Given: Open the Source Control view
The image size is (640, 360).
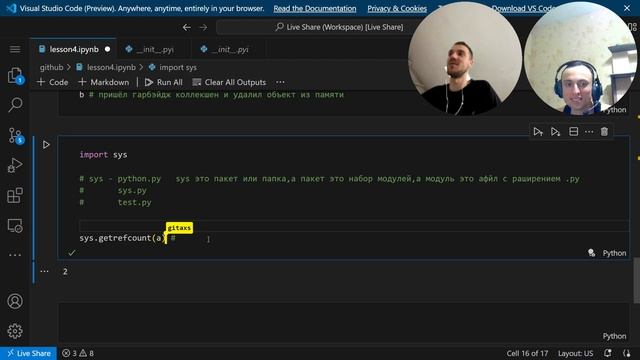Looking at the screenshot, I should pyautogui.click(x=16, y=136).
